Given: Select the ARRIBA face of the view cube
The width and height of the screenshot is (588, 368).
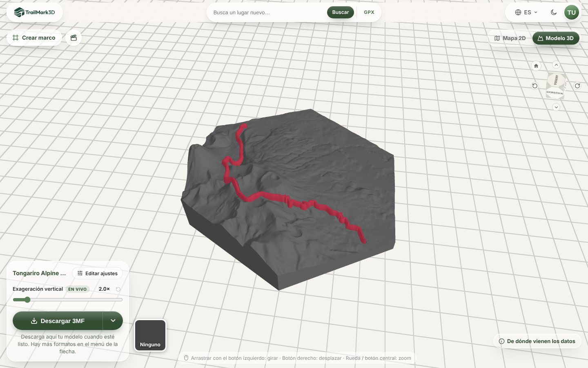Looking at the screenshot, I should point(556,80).
